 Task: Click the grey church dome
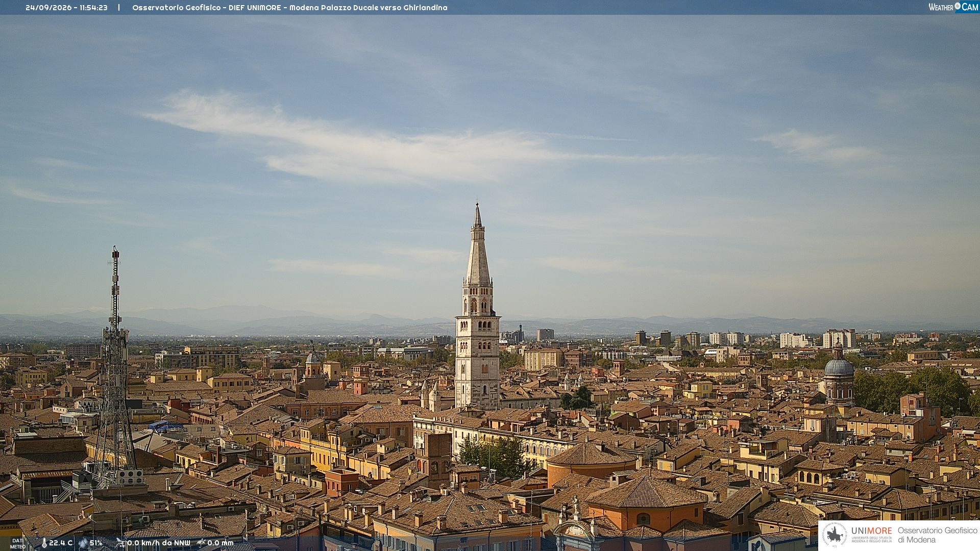tap(839, 367)
